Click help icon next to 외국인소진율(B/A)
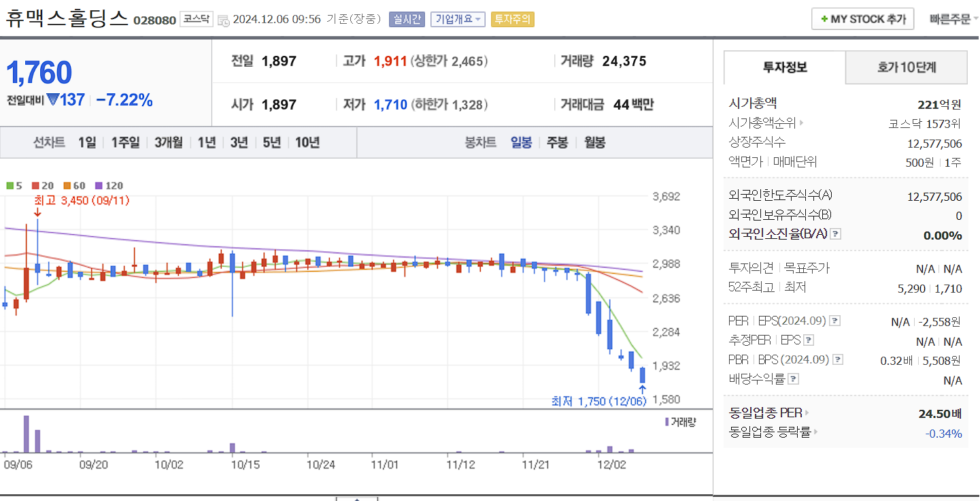The width and height of the screenshot is (980, 501). (x=836, y=234)
